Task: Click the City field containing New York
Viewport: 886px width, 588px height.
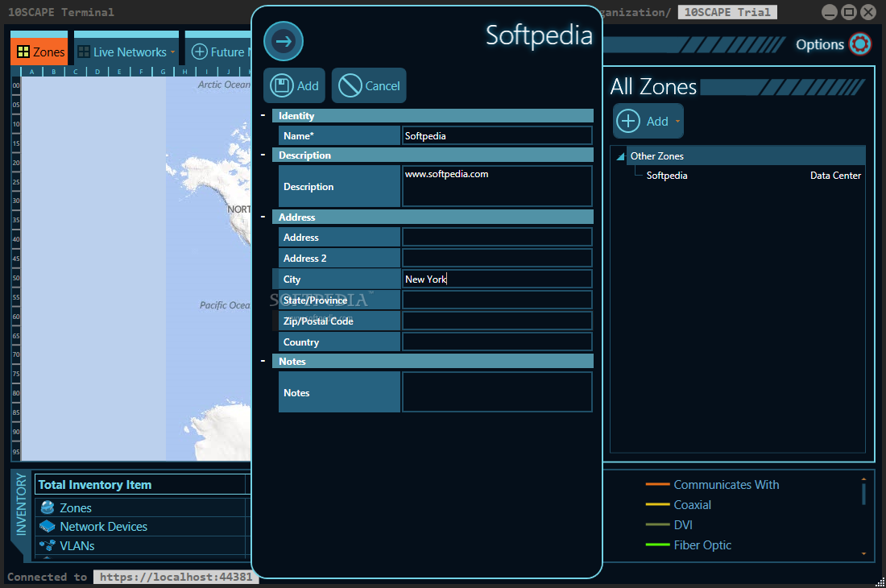Action: coord(497,279)
